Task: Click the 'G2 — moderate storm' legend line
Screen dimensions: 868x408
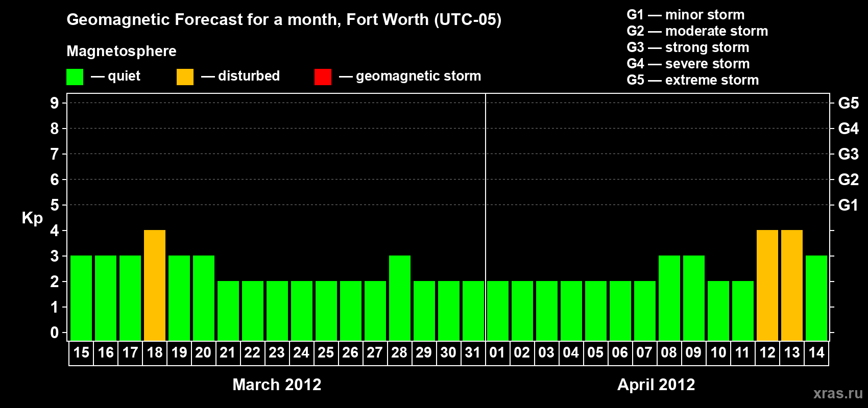Action: pyautogui.click(x=697, y=31)
